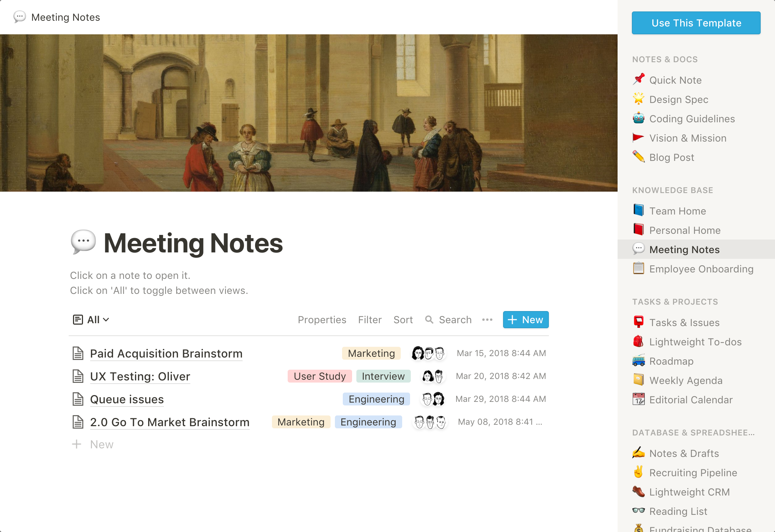Click the page icon of Queue issues
Screen dimensions: 775x532
point(78,399)
